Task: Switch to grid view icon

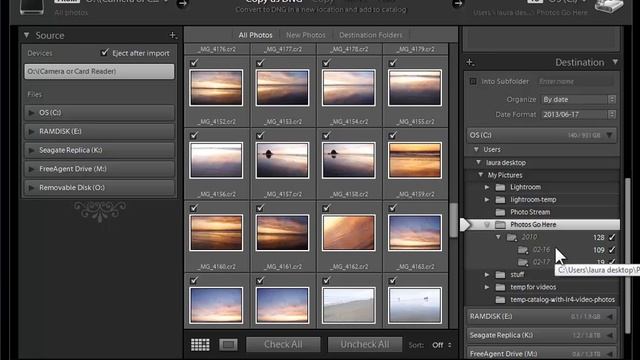Action: (x=200, y=345)
